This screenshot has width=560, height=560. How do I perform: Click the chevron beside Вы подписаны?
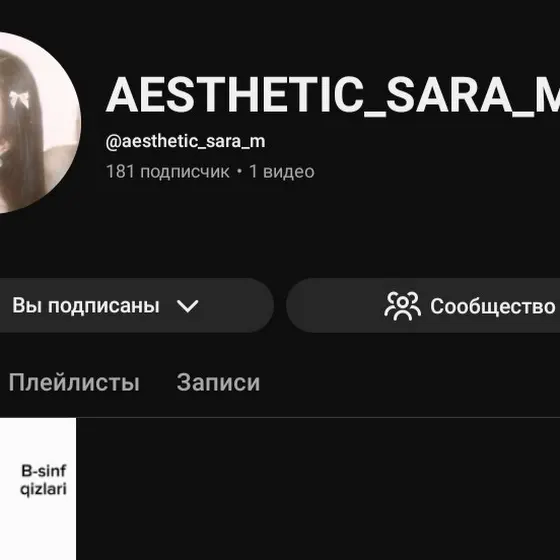[188, 306]
